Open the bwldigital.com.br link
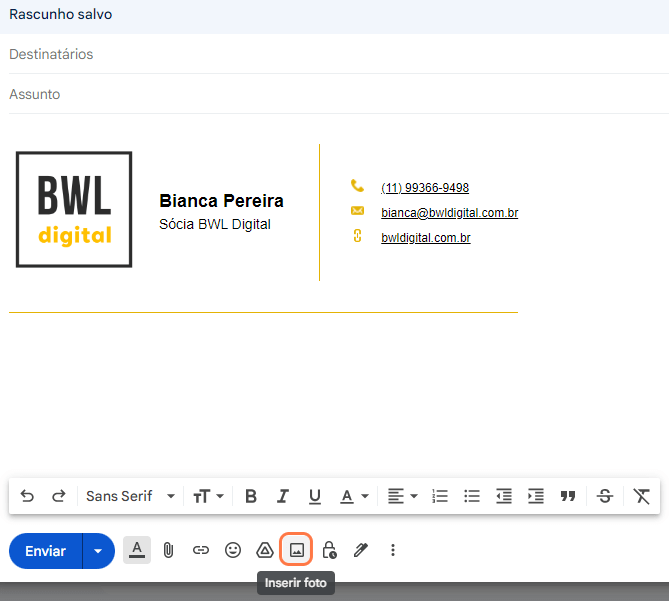The image size is (669, 601). (x=425, y=238)
